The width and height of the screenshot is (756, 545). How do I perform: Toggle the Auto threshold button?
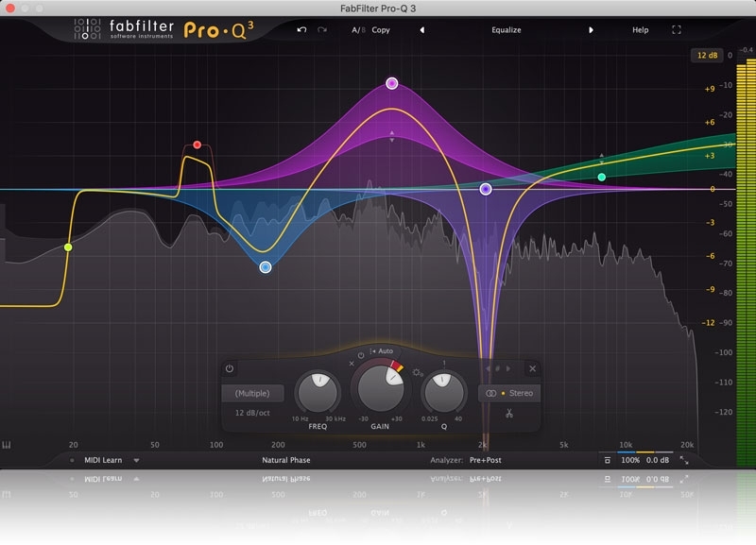(x=382, y=350)
